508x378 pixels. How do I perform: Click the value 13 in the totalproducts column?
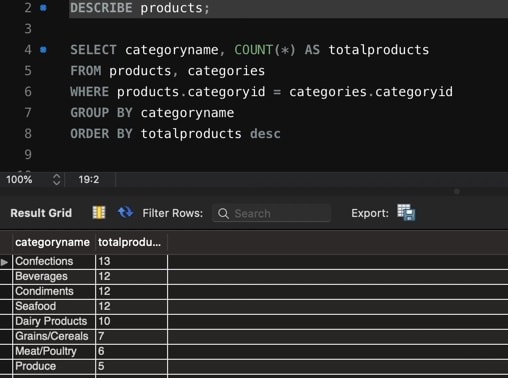tap(104, 261)
